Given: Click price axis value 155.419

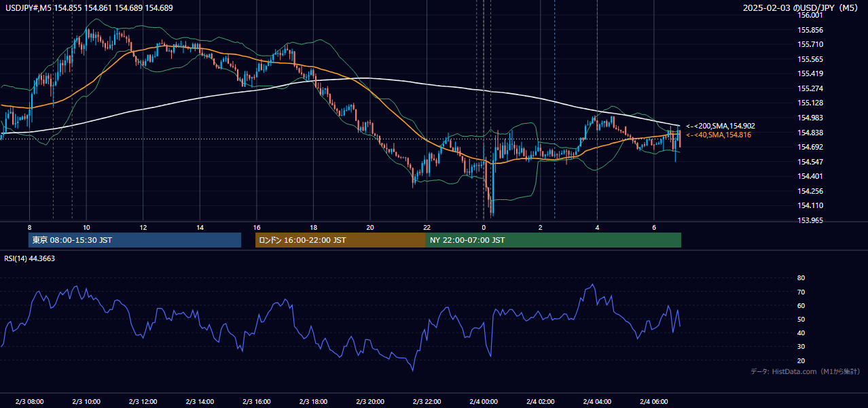Looking at the screenshot, I should tap(810, 73).
